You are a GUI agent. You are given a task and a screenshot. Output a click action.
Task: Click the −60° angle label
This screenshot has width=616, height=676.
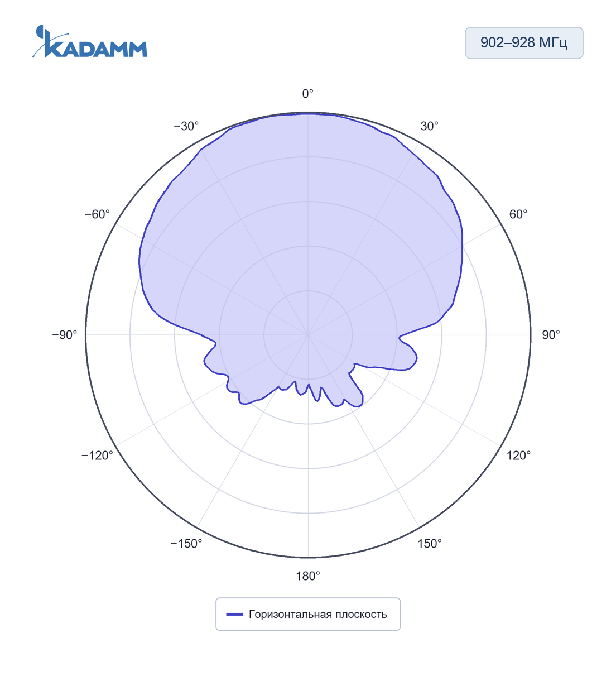[x=98, y=214]
